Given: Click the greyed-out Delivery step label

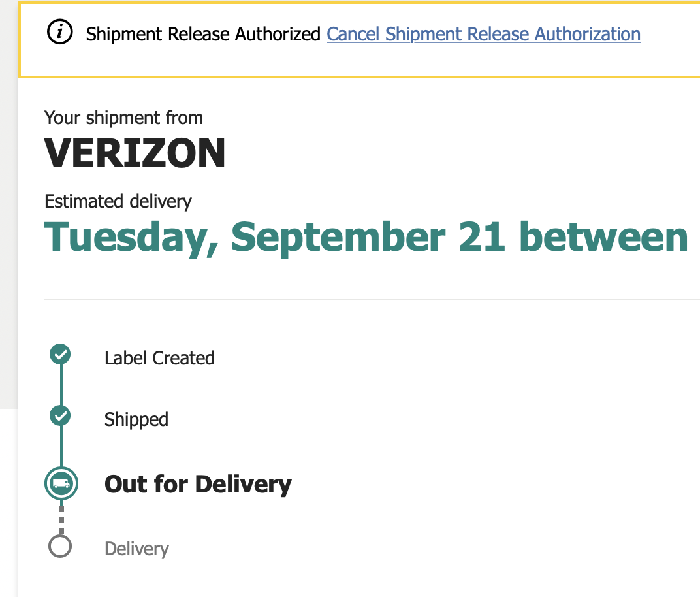Looking at the screenshot, I should pos(136,549).
